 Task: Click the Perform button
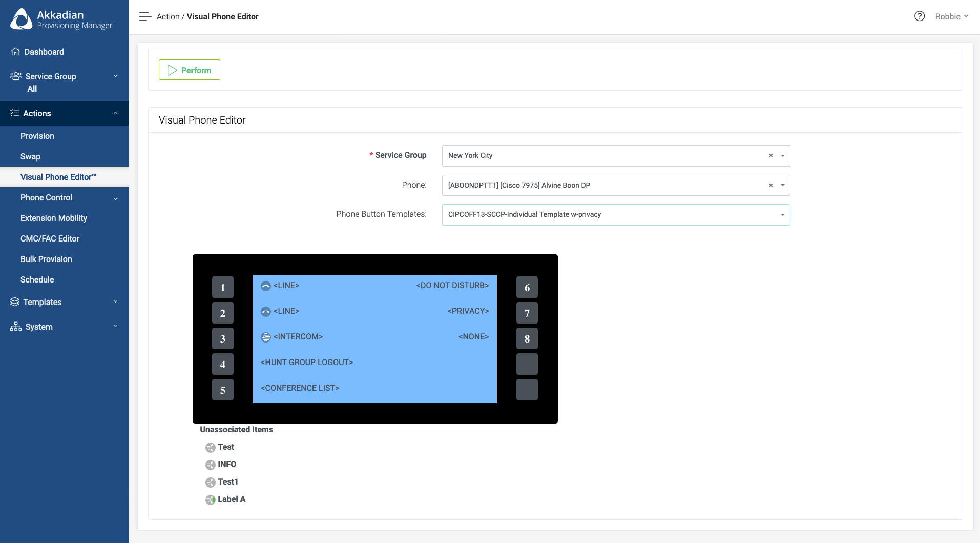click(190, 70)
